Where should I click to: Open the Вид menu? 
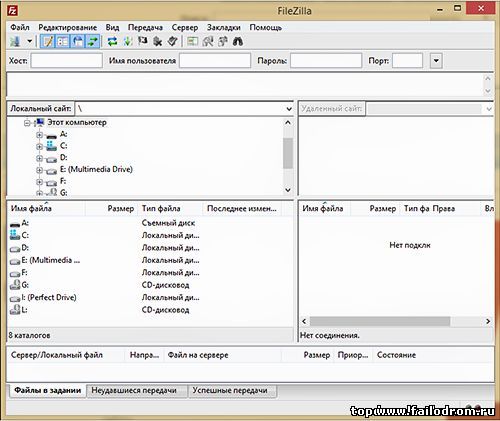pyautogui.click(x=112, y=27)
